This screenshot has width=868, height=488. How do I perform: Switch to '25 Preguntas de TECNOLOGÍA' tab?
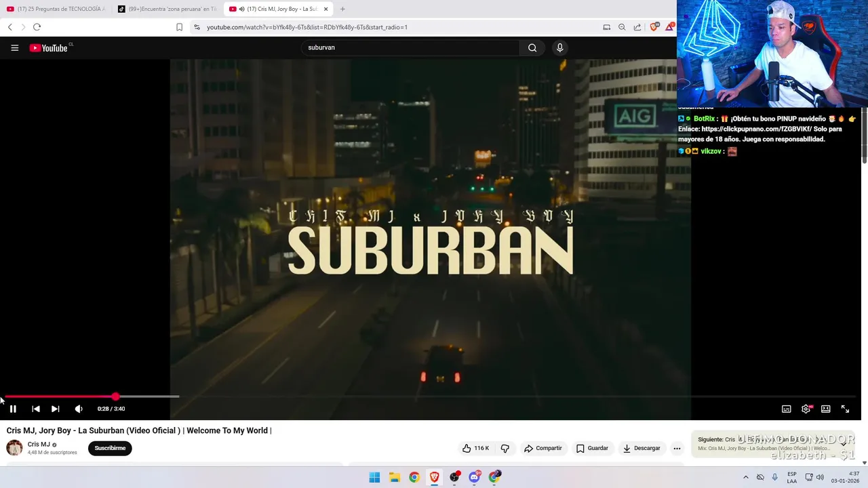point(56,9)
